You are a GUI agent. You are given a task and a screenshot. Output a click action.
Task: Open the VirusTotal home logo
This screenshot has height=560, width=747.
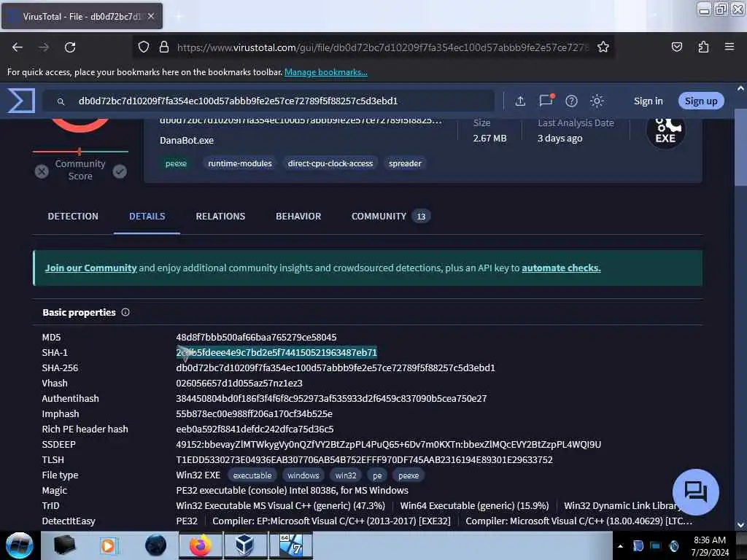(21, 101)
